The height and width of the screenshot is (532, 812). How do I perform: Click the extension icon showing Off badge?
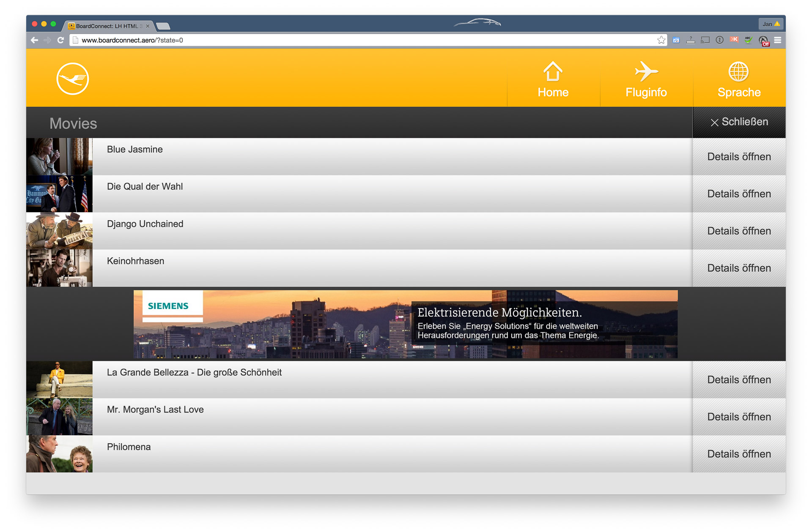(x=763, y=41)
